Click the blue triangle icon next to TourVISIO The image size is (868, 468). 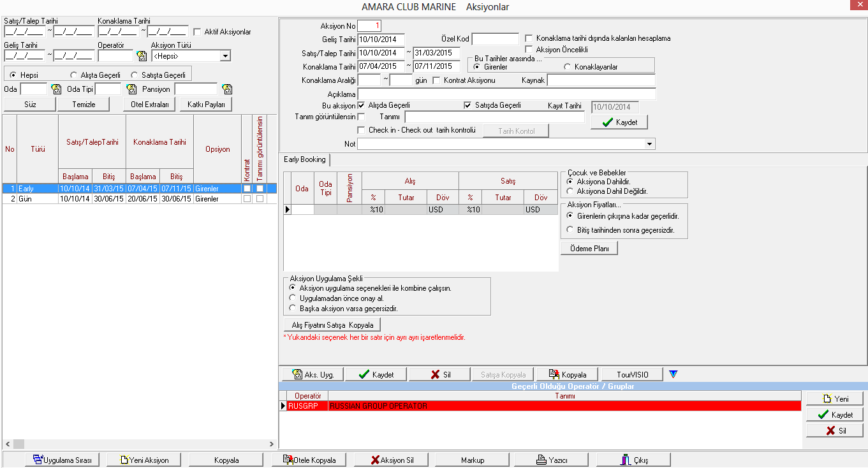point(673,374)
